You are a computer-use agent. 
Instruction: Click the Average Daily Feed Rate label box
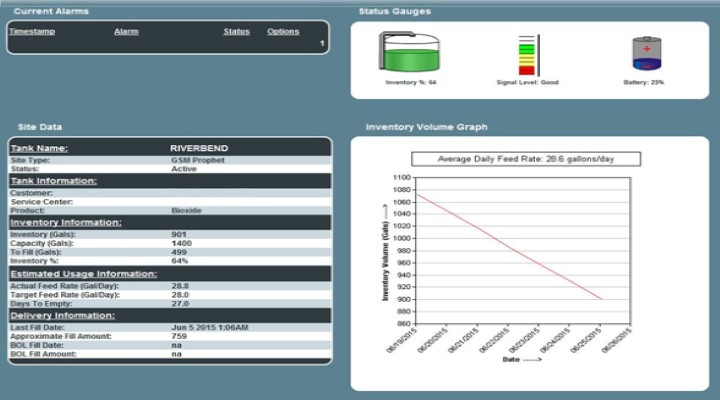(526, 159)
